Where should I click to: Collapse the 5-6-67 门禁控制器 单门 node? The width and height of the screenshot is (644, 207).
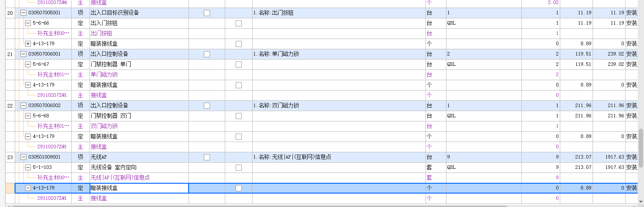click(28, 64)
